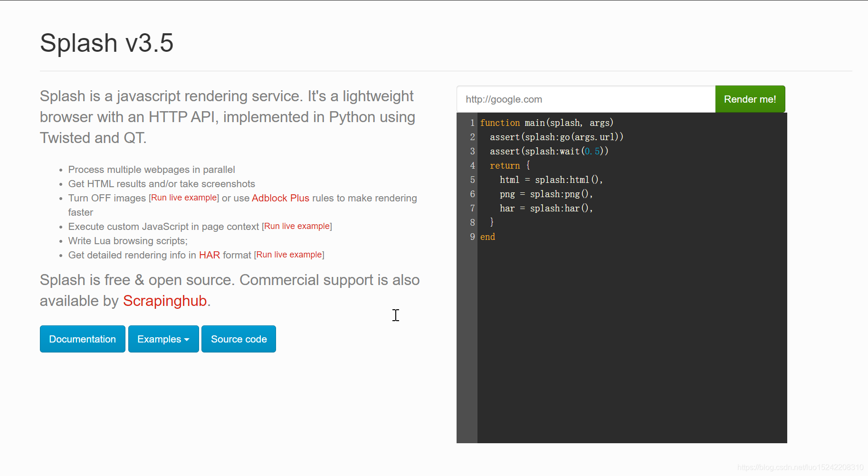Screen dimensions: 868x476
Task: Place cursor on 'function main(splash, args)' line
Action: (547, 123)
